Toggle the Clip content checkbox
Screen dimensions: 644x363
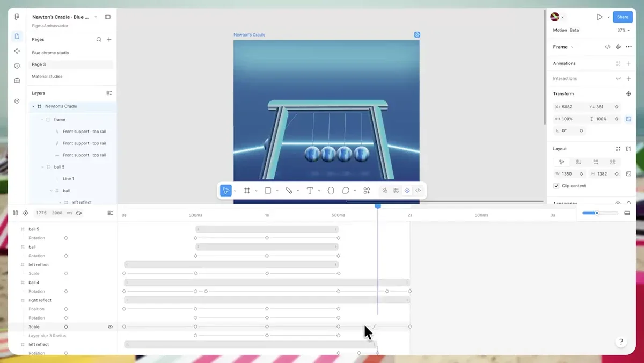coord(556,186)
